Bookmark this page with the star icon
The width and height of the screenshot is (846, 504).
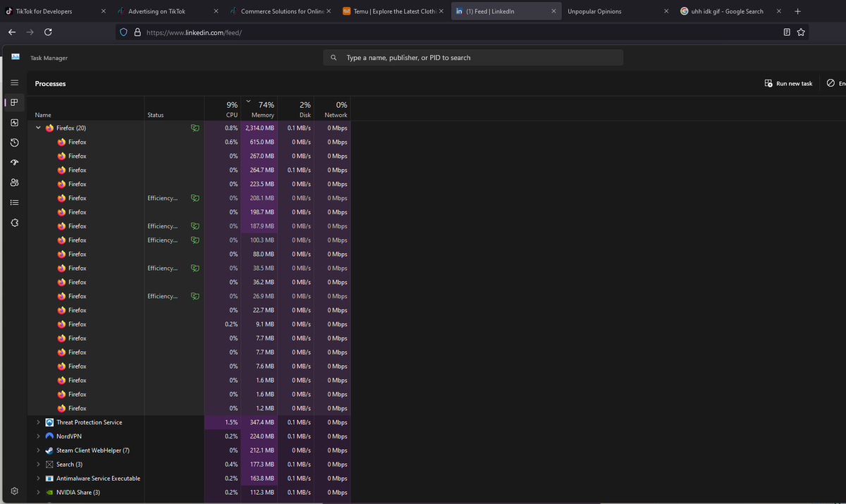(x=801, y=32)
